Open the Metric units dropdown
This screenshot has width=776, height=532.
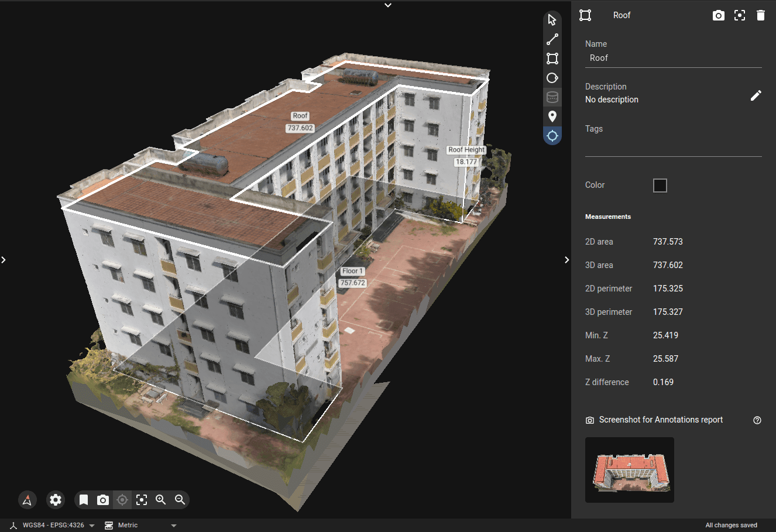tap(147, 526)
